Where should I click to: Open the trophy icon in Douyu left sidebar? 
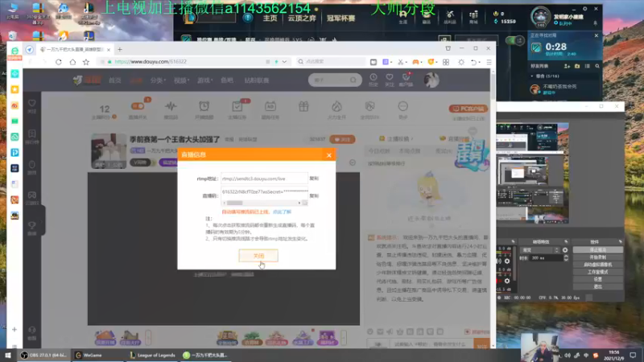pos(32,226)
